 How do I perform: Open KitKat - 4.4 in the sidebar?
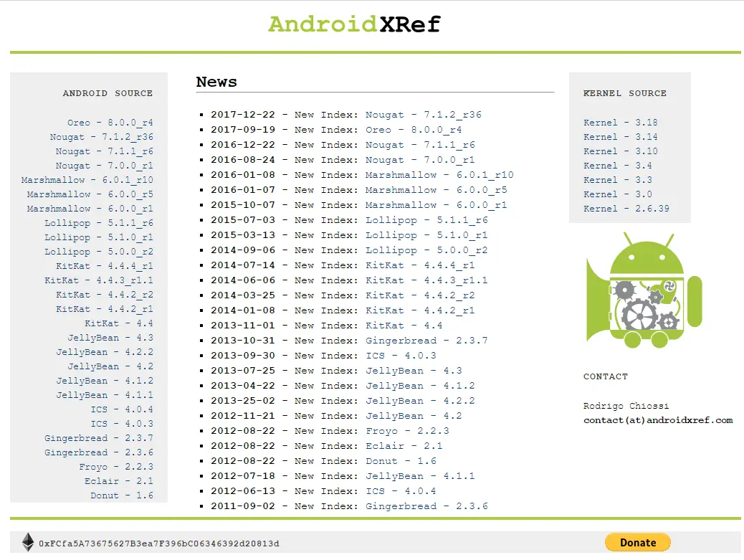tap(118, 323)
